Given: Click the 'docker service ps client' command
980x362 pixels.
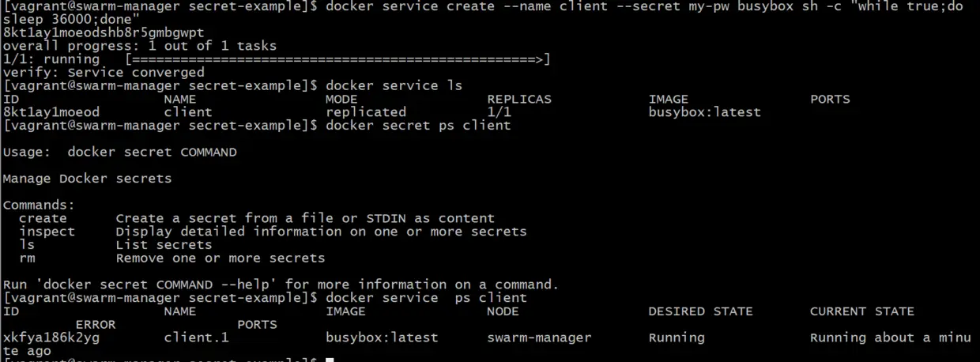Looking at the screenshot, I should click(426, 298).
